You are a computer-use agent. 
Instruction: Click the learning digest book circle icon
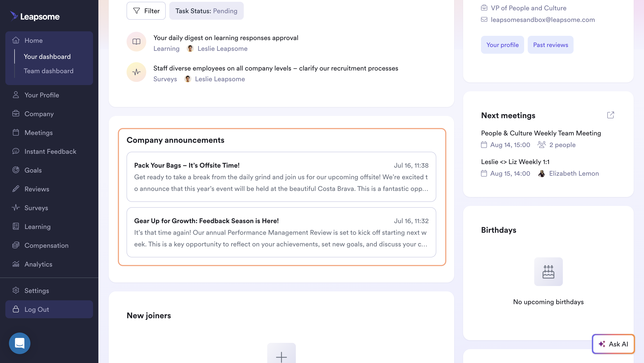[x=136, y=42]
